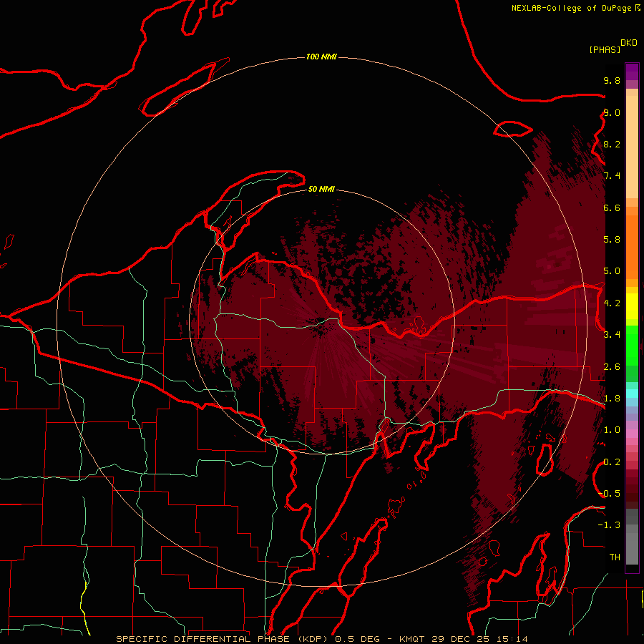Select the 7.4 value on color scale
Screen dimensions: 644x644
(612, 176)
